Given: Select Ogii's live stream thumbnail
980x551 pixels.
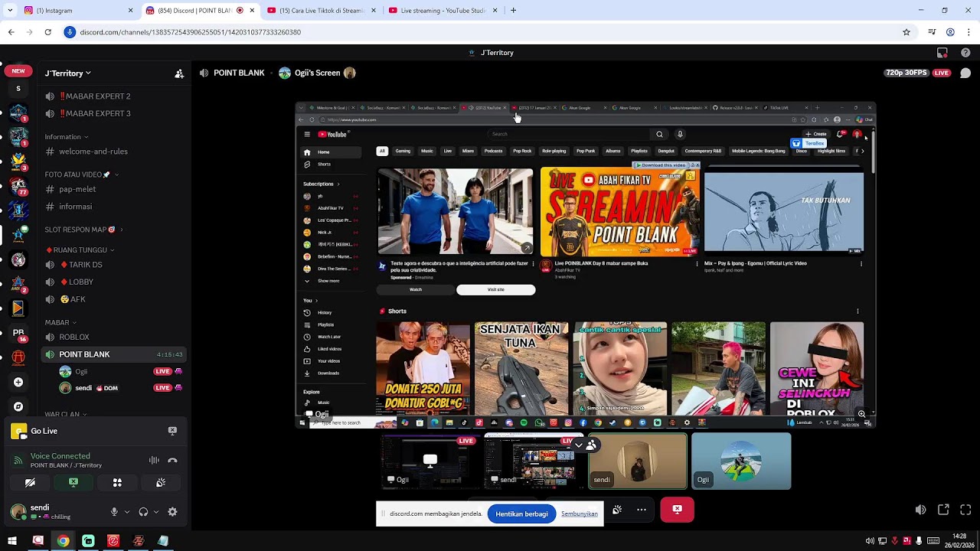Looking at the screenshot, I should (430, 461).
